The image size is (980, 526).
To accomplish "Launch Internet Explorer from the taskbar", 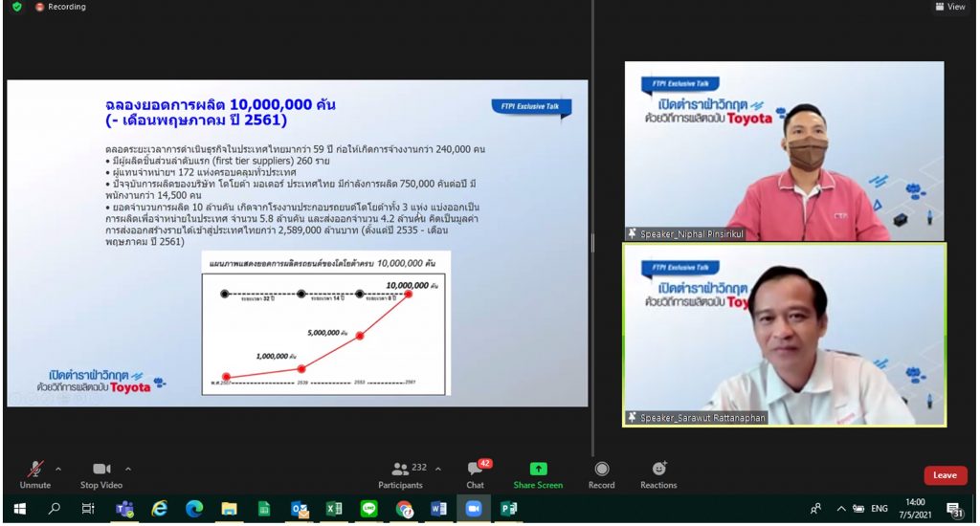I will pyautogui.click(x=160, y=509).
